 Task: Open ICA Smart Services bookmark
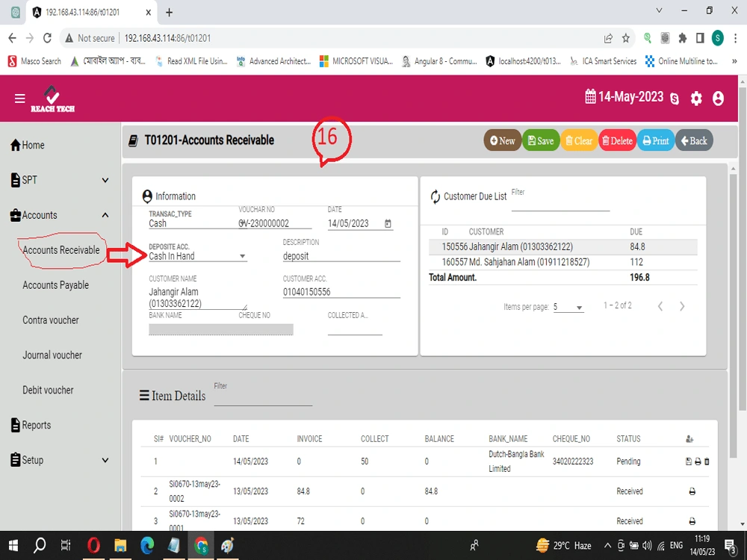pyautogui.click(x=603, y=61)
